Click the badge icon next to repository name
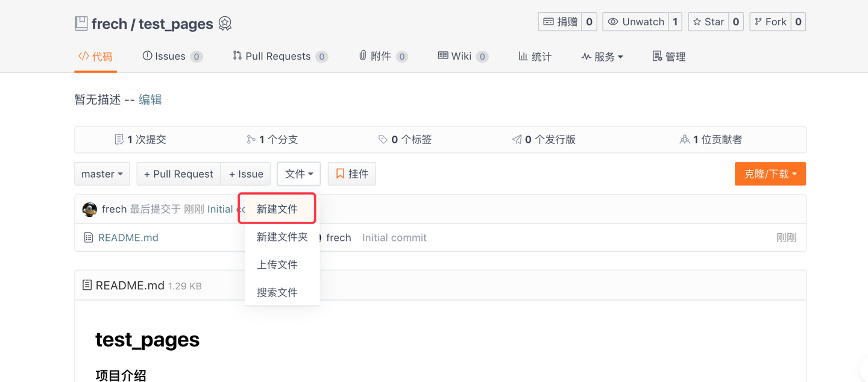 [225, 23]
